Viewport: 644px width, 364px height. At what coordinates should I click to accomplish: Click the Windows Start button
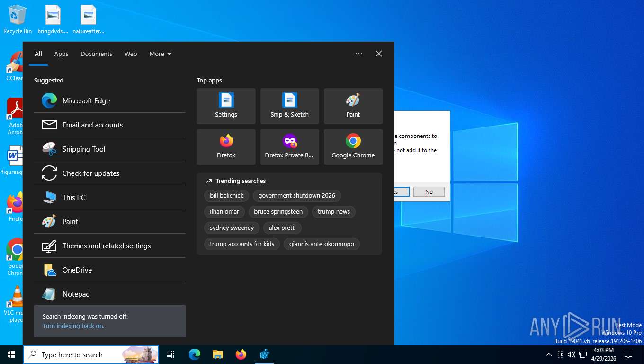[11, 355]
